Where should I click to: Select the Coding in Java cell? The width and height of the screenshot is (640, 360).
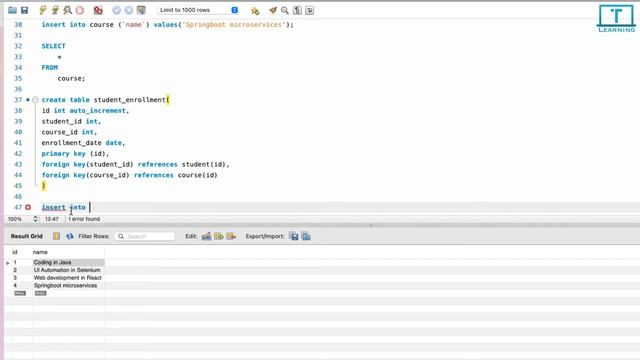69,262
